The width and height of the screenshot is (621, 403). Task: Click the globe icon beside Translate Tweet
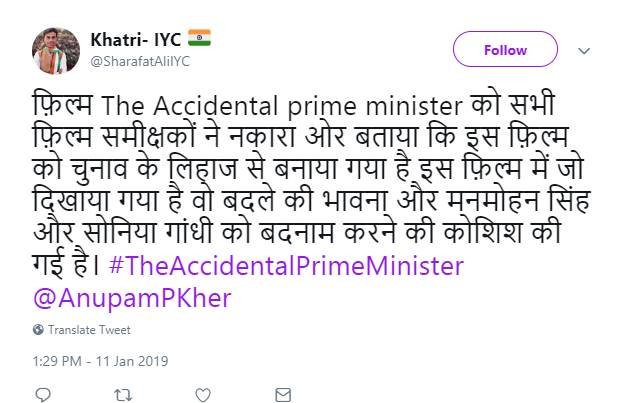point(38,328)
